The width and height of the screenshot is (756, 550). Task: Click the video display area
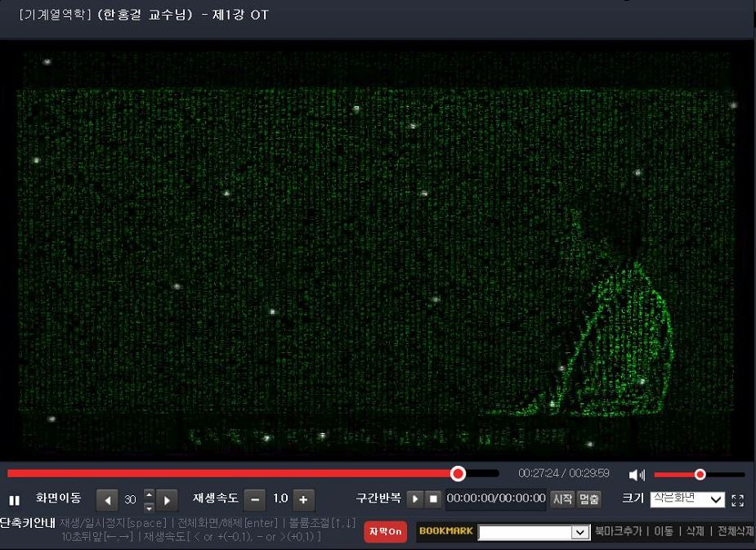pos(377,250)
